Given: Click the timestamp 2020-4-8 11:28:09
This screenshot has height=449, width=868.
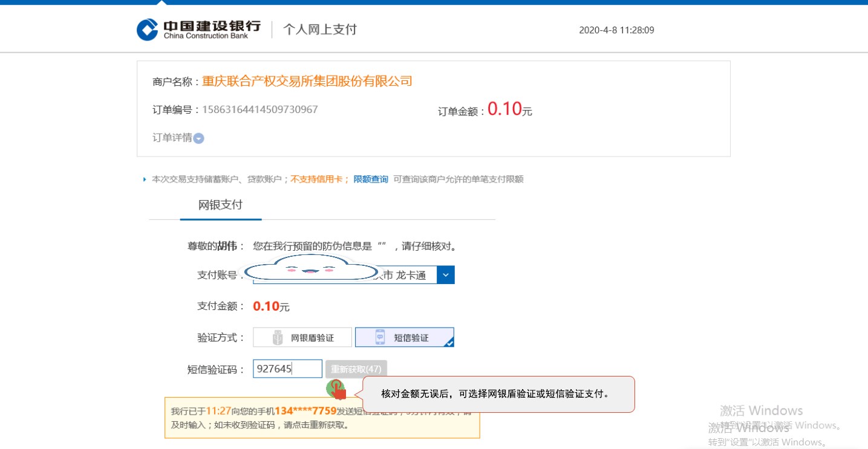Looking at the screenshot, I should click(x=616, y=30).
